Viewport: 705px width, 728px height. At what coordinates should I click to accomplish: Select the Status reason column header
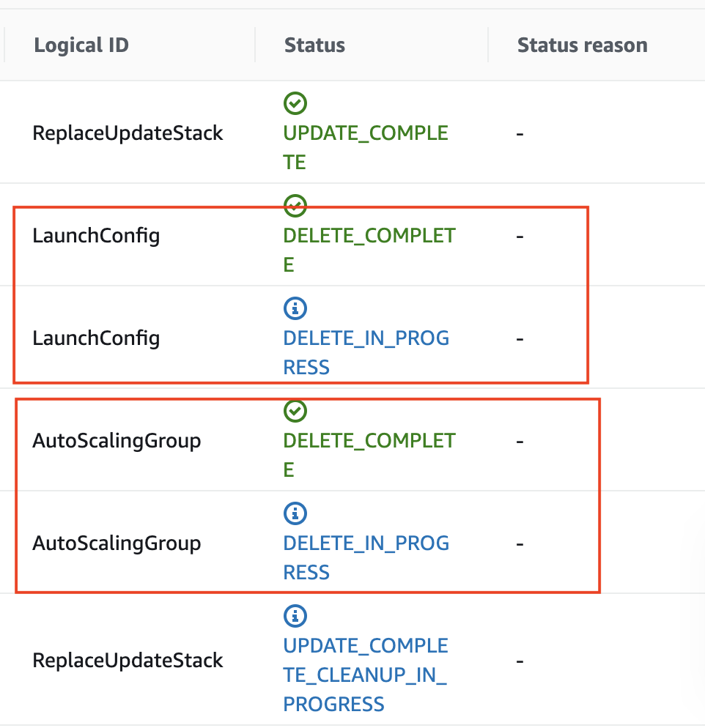coord(583,45)
